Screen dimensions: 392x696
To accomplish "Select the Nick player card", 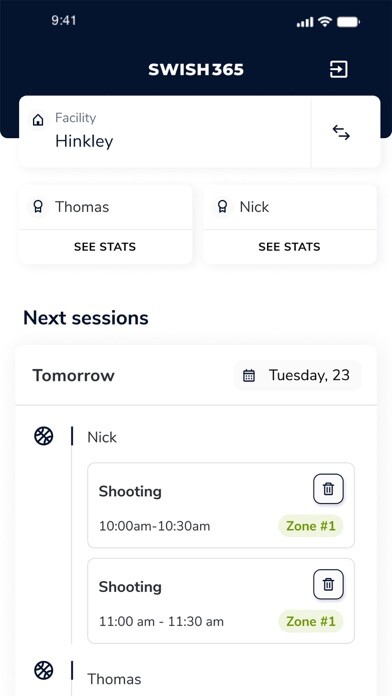I will coord(289,207).
